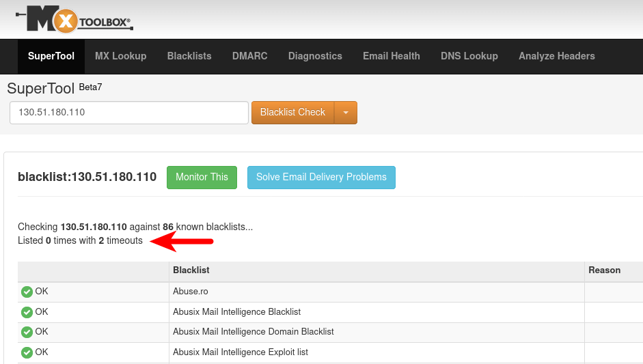The height and width of the screenshot is (364, 643).
Task: Click the MxToolbox logo
Action: 74,19
